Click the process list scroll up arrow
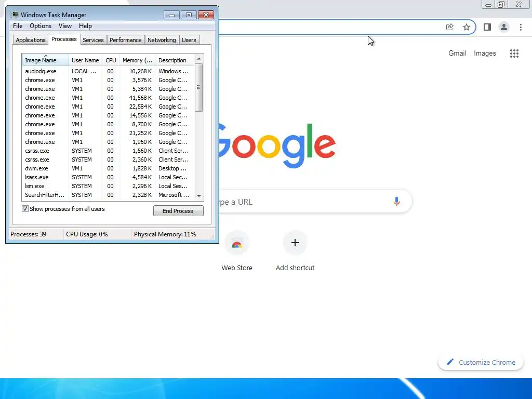This screenshot has width=532, height=399. coord(199,59)
